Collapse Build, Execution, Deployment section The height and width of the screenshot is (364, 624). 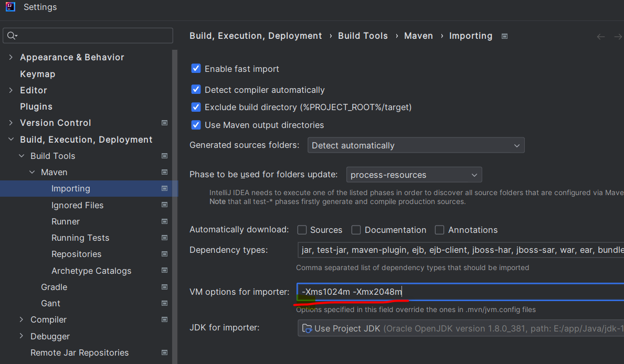10,139
